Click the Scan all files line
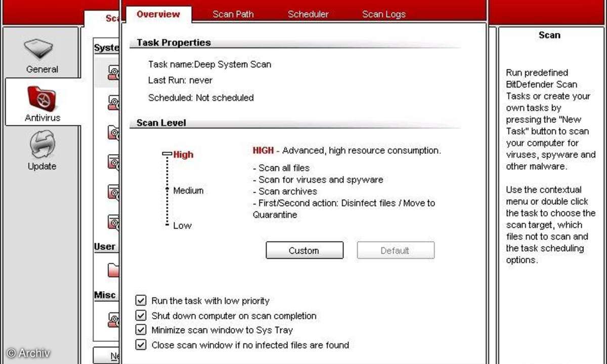This screenshot has width=607, height=364. tap(281, 168)
